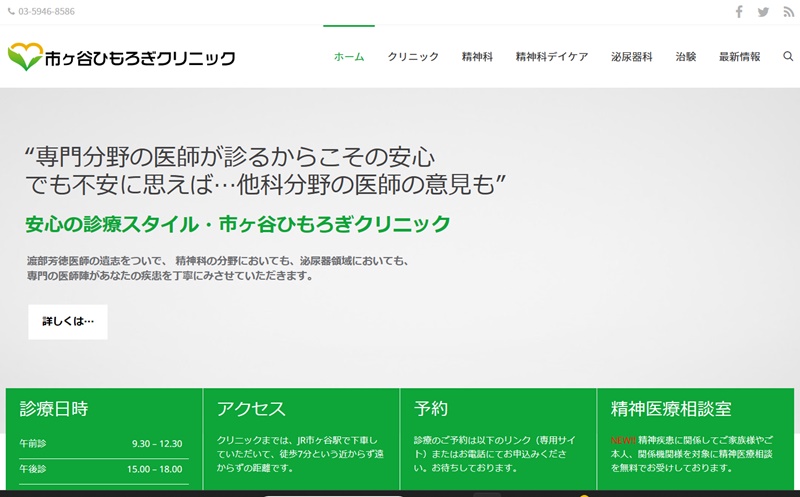Click the アクセス panel heading
Image resolution: width=800 pixels, height=497 pixels.
click(251, 409)
